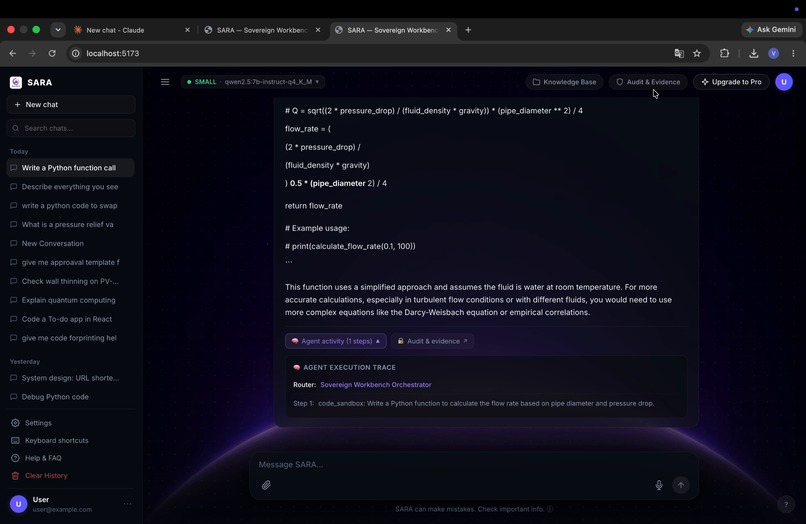
Task: Click the attachment paperclip icon
Action: pyautogui.click(x=266, y=485)
